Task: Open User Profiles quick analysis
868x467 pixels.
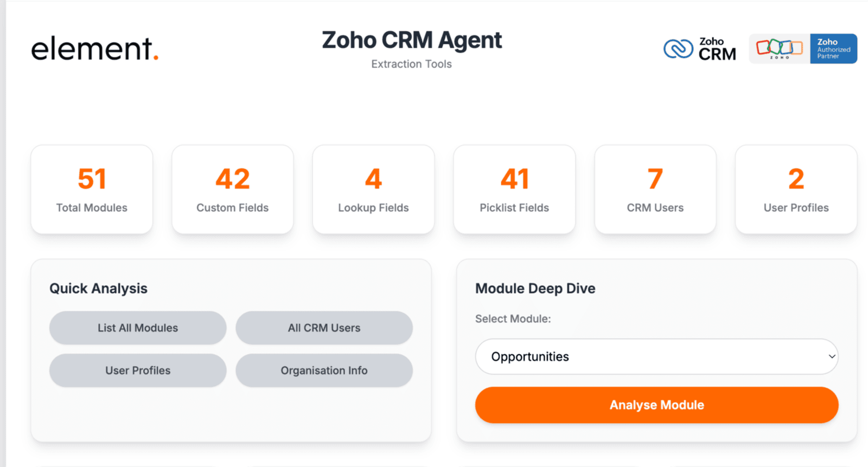Action: (x=138, y=370)
